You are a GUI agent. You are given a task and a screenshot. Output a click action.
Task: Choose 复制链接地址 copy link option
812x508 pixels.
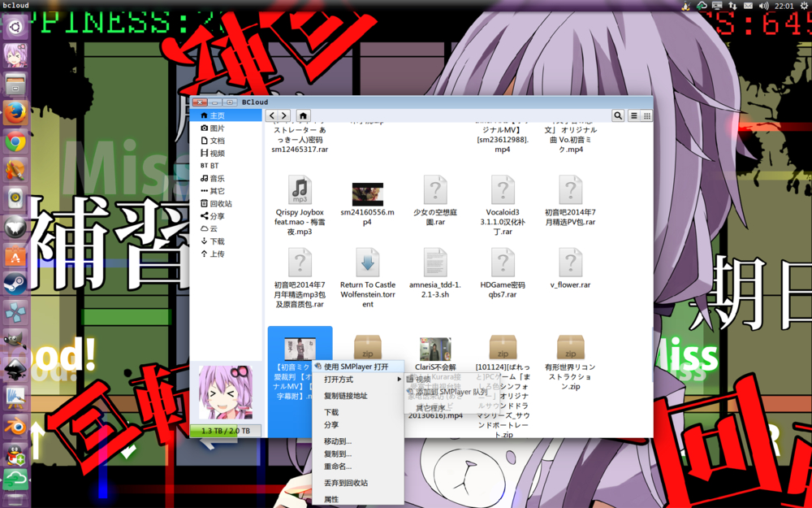358,396
